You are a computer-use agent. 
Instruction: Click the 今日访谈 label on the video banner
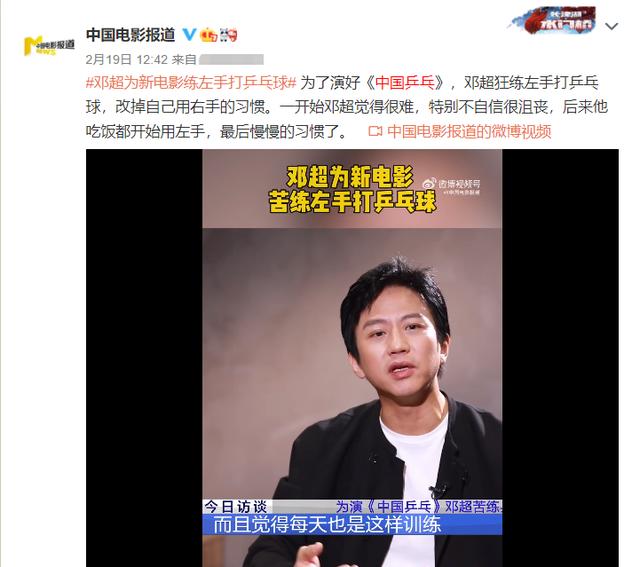pyautogui.click(x=236, y=507)
